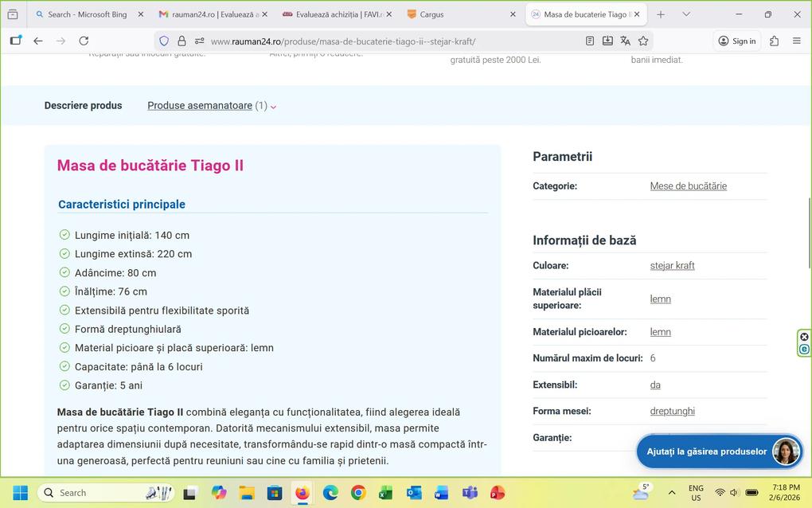
Task: Click the Sign in button
Action: [x=736, y=41]
